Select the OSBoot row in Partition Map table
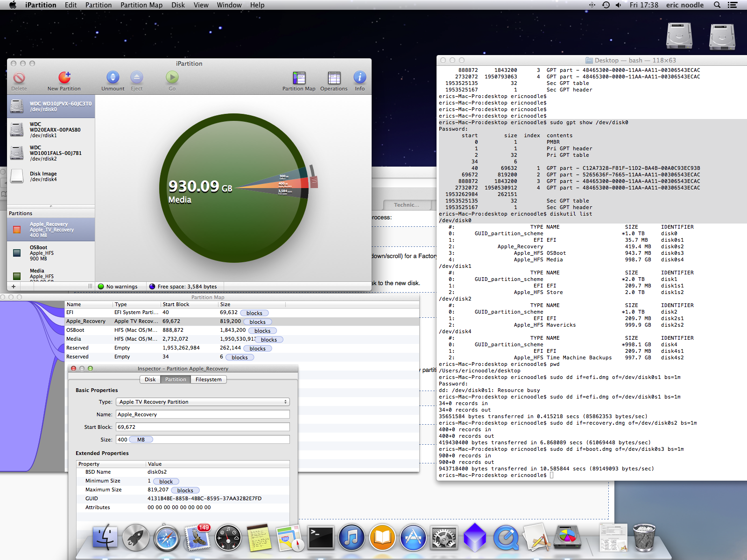The image size is (747, 560). tap(242, 330)
